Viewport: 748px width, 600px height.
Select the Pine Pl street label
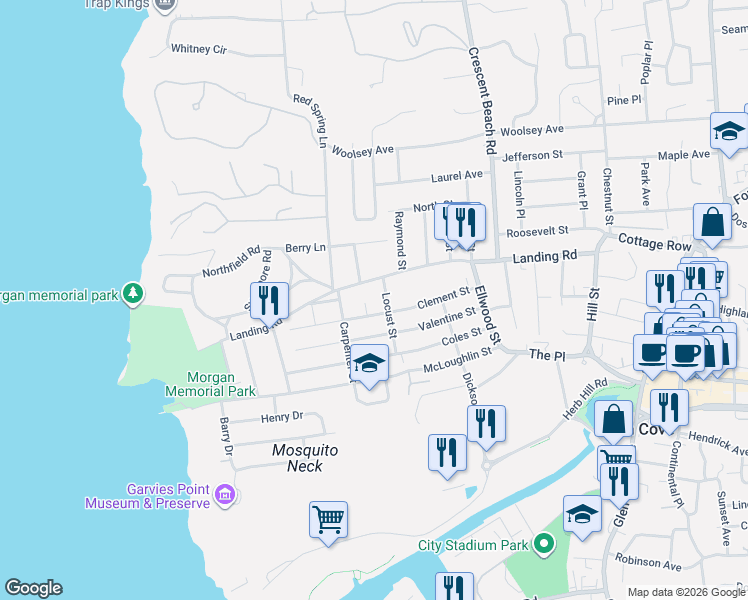point(624,100)
